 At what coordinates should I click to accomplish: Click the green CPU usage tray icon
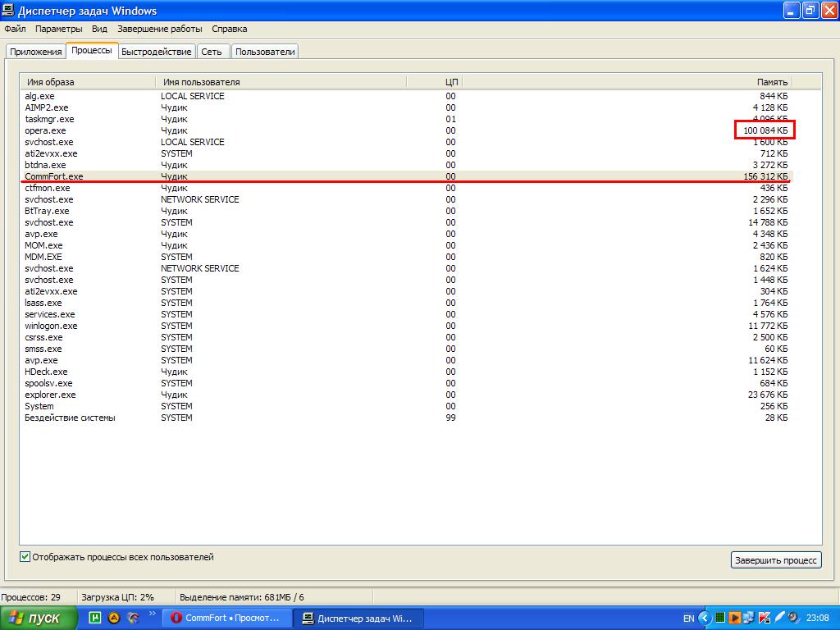pos(720,618)
